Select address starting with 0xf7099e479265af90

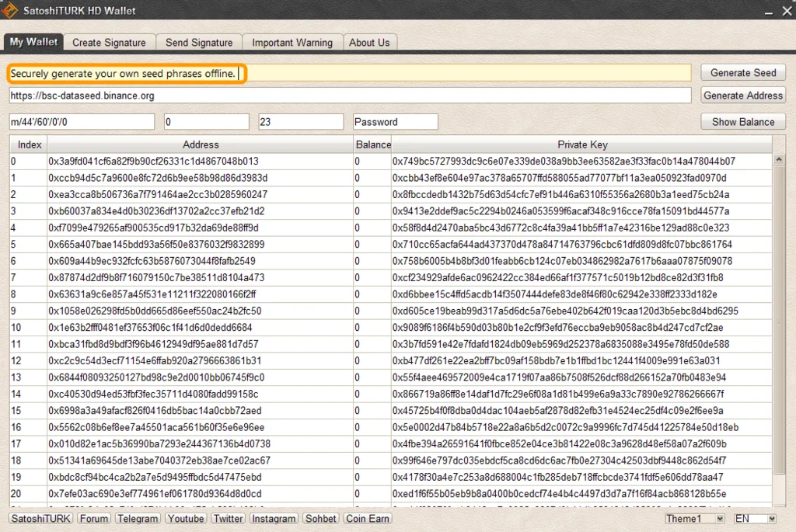coord(153,228)
